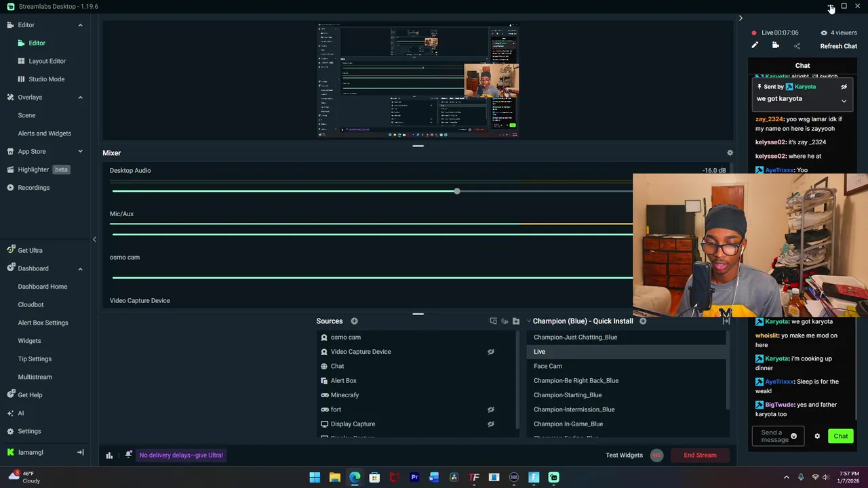
Task: Open Settings in sidebar
Action: pos(29,431)
